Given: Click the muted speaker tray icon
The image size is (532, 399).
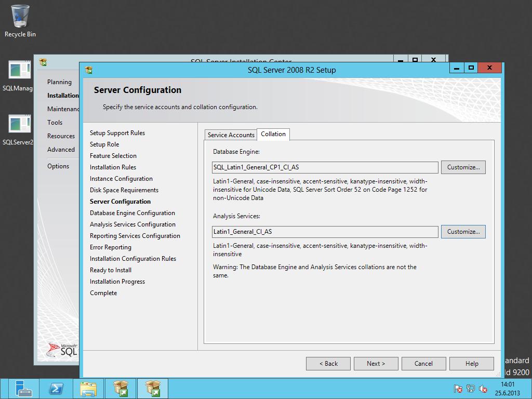Looking at the screenshot, I should pos(483,389).
